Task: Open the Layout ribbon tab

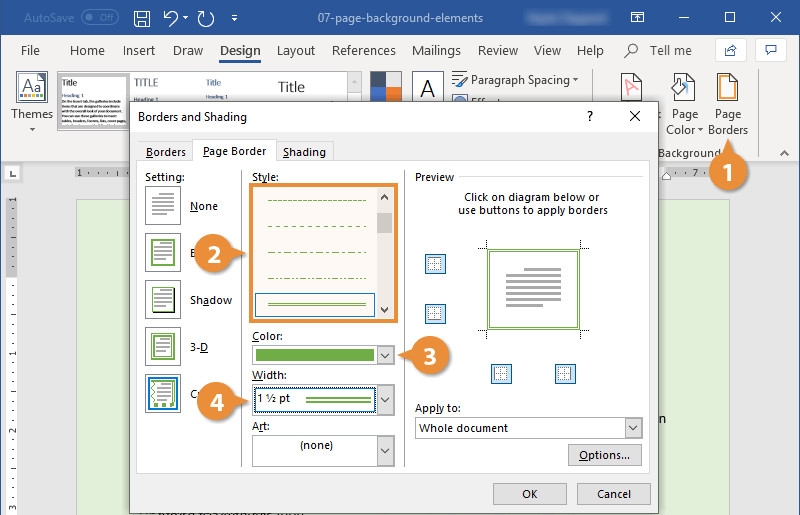Action: point(296,51)
